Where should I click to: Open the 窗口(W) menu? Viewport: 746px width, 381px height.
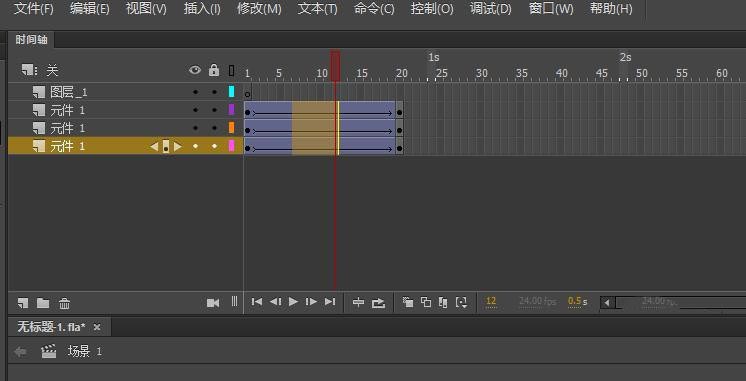pyautogui.click(x=551, y=9)
